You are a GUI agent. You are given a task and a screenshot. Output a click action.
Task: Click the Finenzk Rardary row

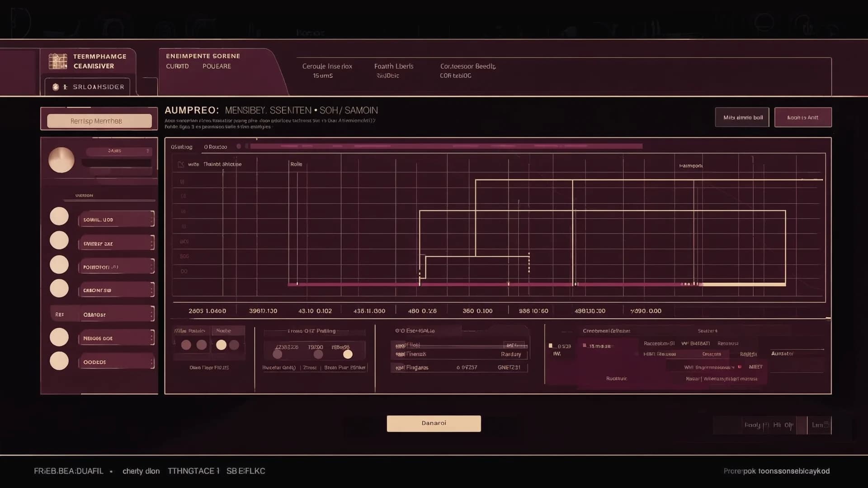[459, 354]
